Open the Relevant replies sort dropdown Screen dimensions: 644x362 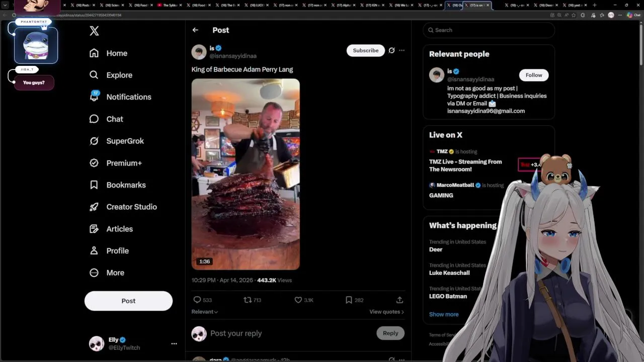pos(205,312)
